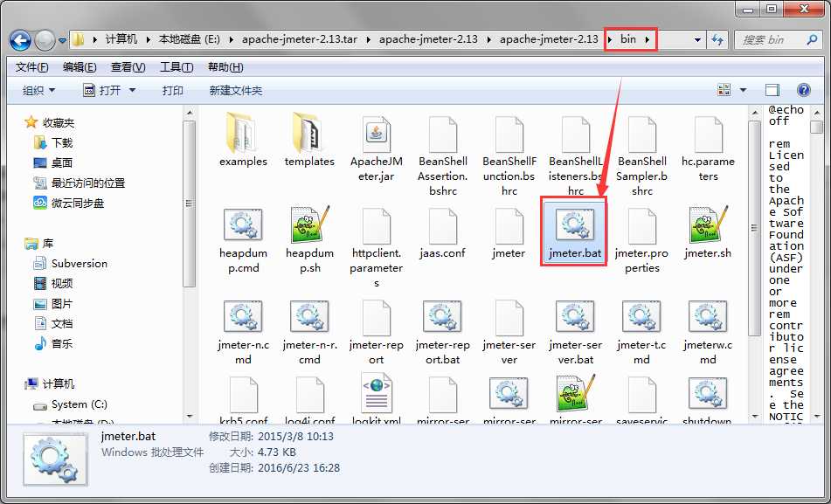Screen dimensions: 831x504
Task: Select the jmeter-server file without extension
Action: click(509, 333)
